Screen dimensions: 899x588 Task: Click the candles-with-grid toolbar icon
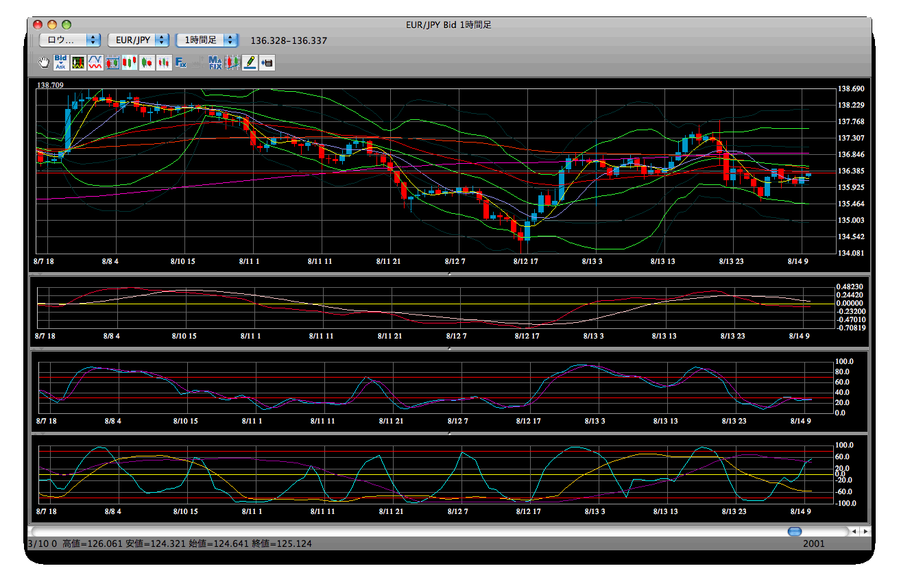coord(112,63)
